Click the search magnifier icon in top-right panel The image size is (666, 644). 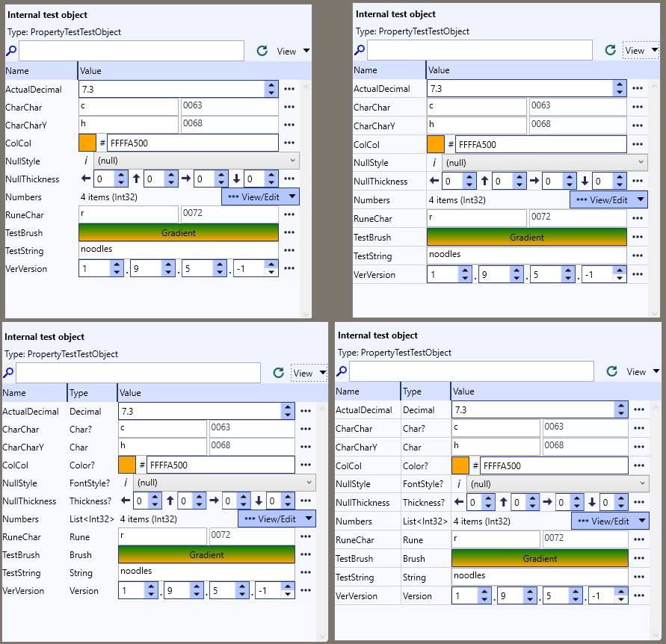[360, 50]
